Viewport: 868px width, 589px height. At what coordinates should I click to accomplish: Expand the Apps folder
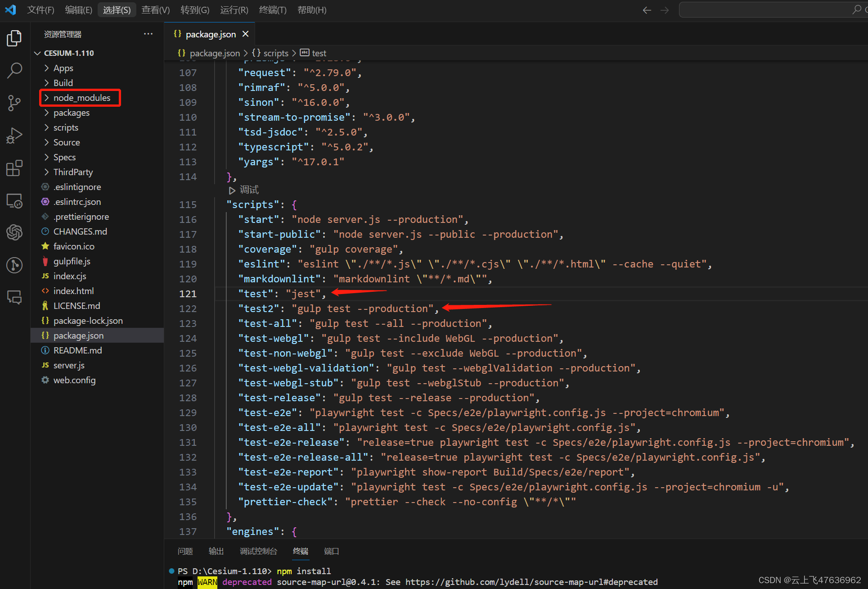click(97, 68)
